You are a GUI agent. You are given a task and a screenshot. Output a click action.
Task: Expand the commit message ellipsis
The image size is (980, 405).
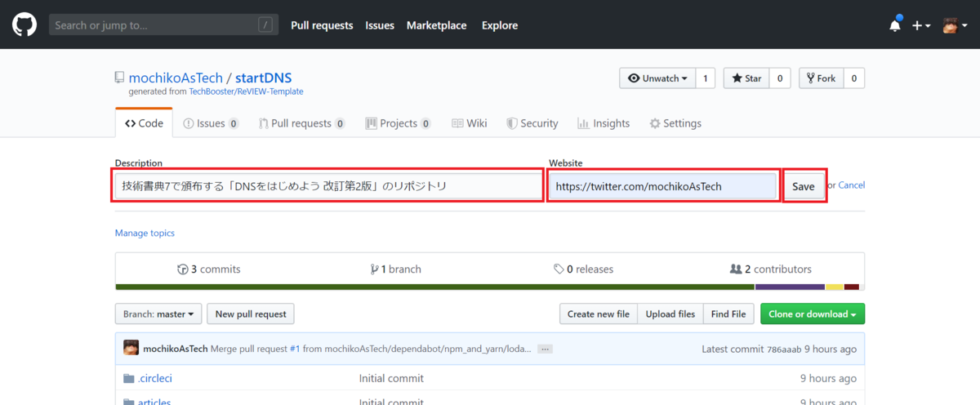coord(546,349)
